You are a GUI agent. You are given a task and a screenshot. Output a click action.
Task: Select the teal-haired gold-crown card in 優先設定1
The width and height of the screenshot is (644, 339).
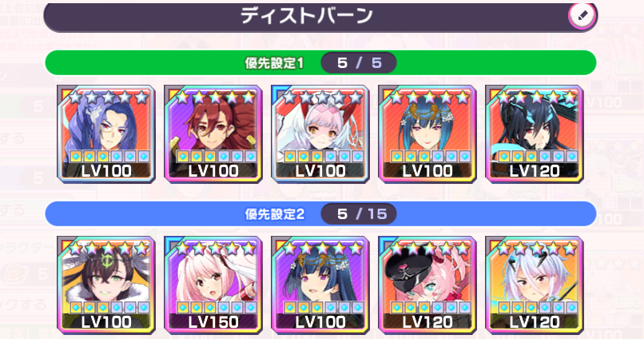click(x=427, y=134)
